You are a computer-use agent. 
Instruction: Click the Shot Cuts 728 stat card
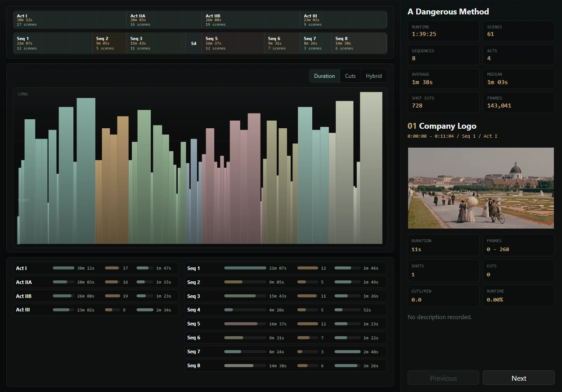[x=443, y=102]
